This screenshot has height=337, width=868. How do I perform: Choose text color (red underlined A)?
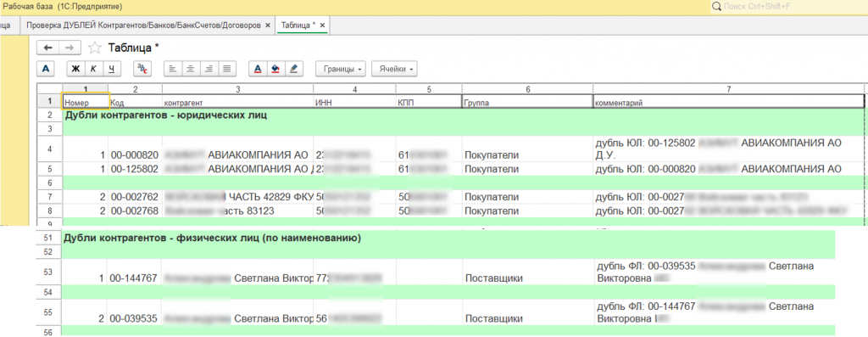point(258,69)
